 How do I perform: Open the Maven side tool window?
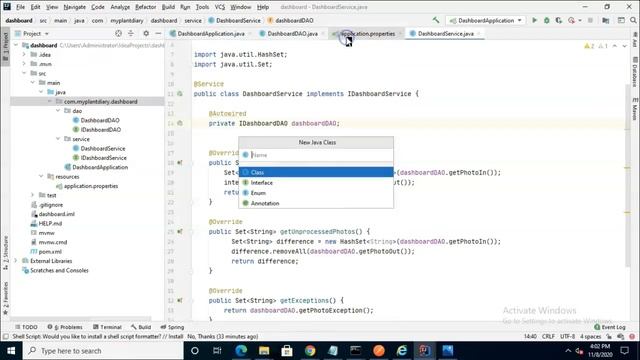coord(635,109)
